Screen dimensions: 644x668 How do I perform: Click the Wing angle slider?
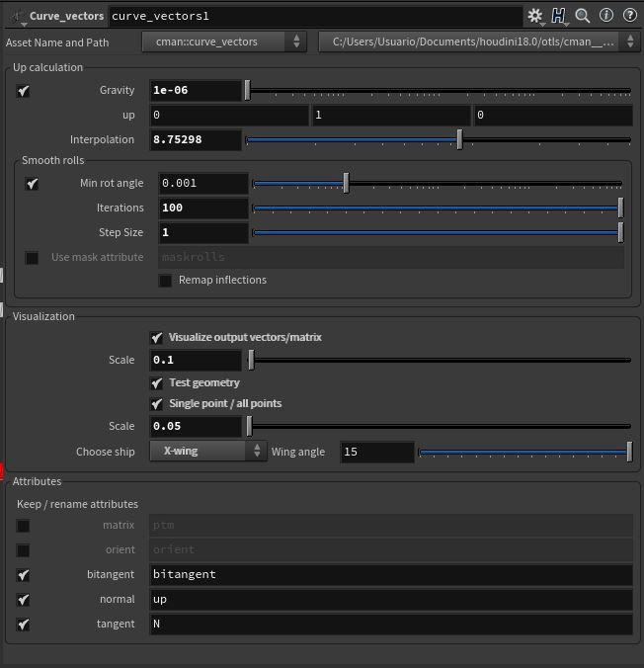[523, 453]
